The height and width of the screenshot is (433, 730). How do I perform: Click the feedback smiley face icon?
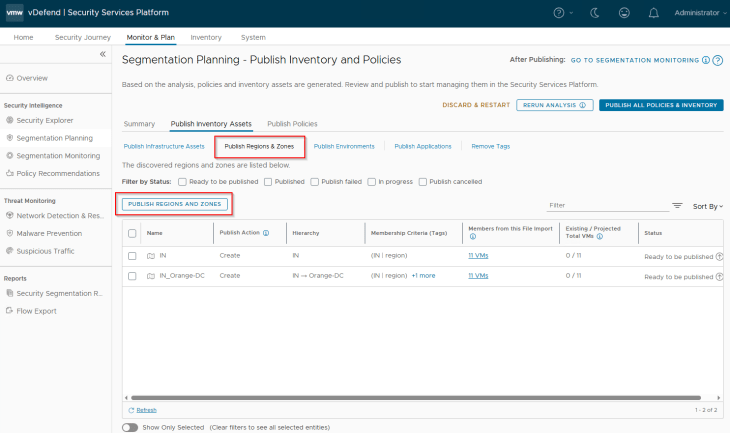coord(624,13)
